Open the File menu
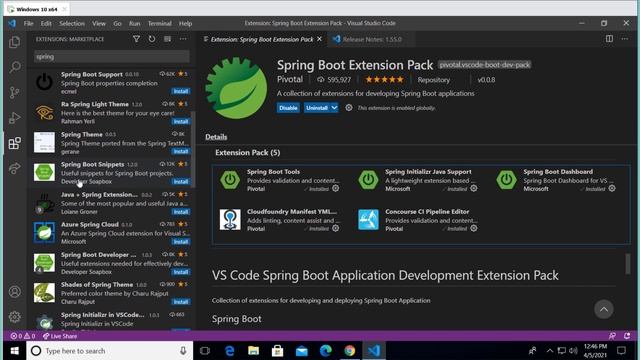The image size is (640, 360). pyautogui.click(x=28, y=23)
